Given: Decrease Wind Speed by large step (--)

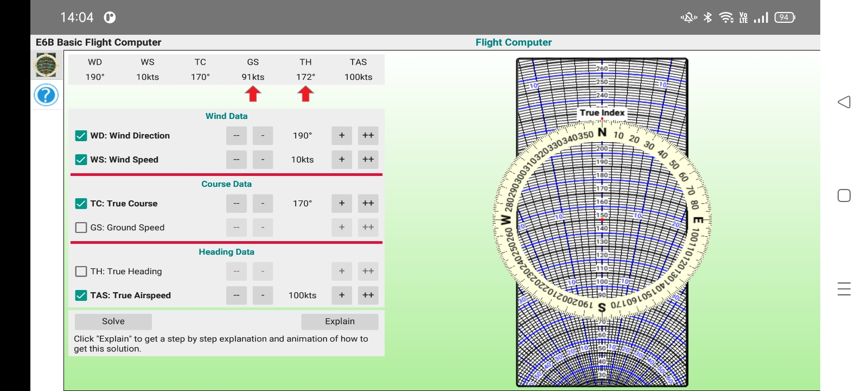Looking at the screenshot, I should pyautogui.click(x=237, y=160).
